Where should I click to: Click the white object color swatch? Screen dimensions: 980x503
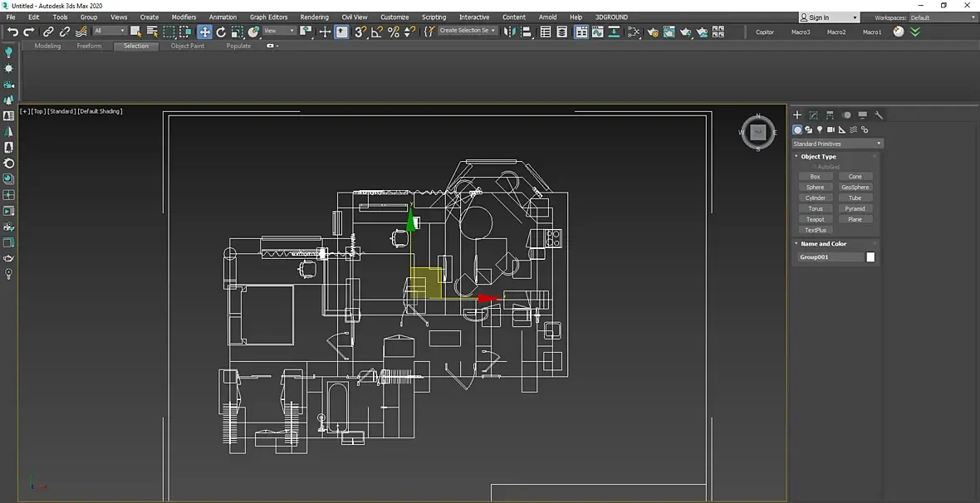[870, 257]
